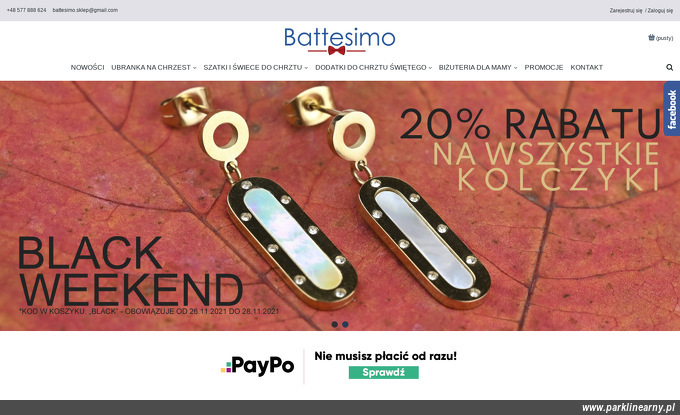Expand the Dodatki do chrztu świętego menu
Image resolution: width=680 pixels, height=415 pixels.
pyautogui.click(x=373, y=67)
